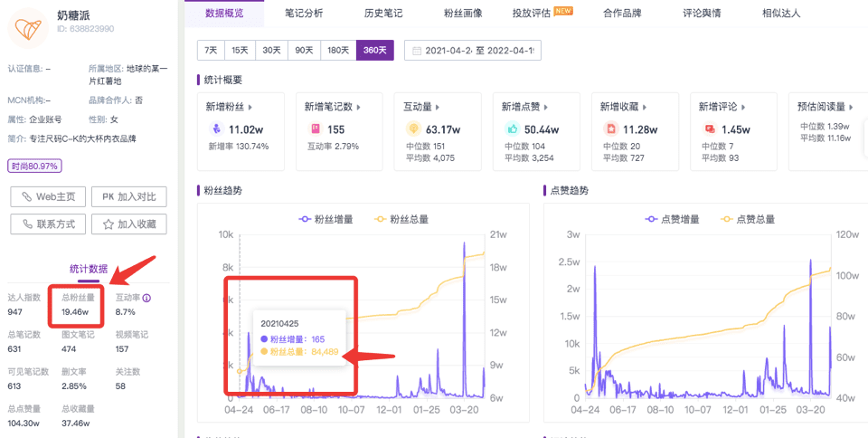The image size is (868, 438).
Task: Click the 时尚80.97% category tag
Action: pyautogui.click(x=34, y=166)
